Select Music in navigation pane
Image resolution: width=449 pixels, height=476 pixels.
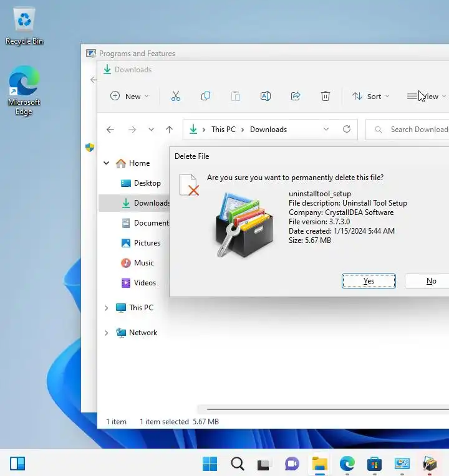point(137,262)
